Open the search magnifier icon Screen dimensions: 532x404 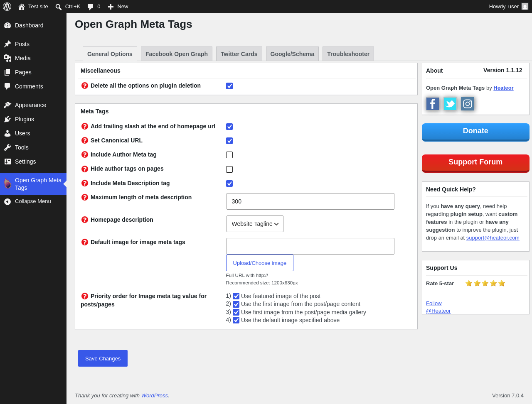point(59,7)
